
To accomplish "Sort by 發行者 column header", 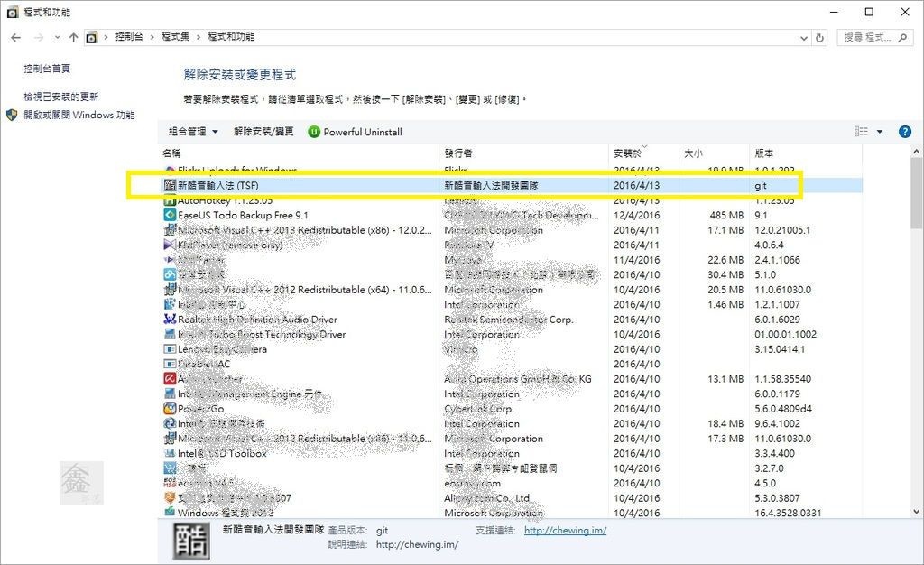I will point(524,153).
